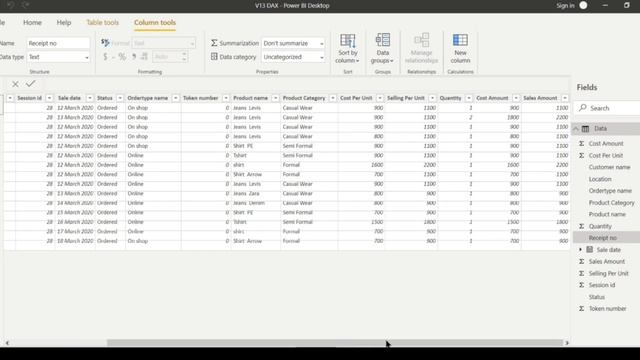Click the Sale date calendar icon

click(x=590, y=249)
